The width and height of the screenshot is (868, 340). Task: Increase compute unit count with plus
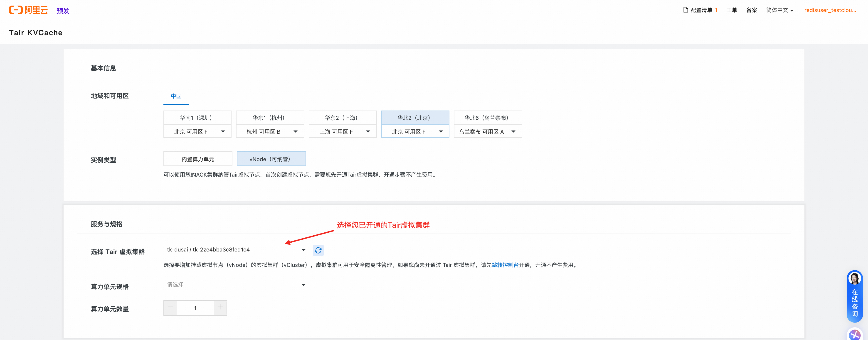point(220,308)
